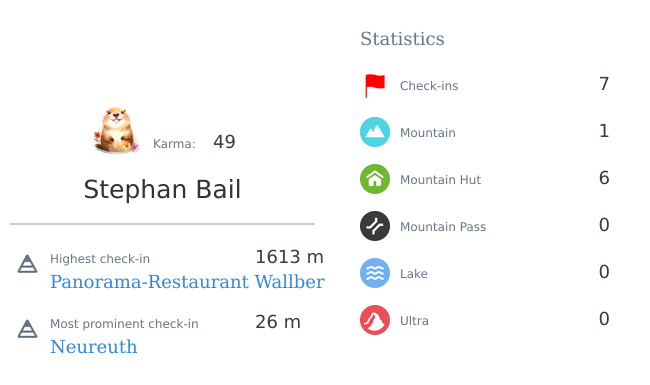The image size is (650, 385).
Task: Click the green Mountain Hut house icon
Action: (375, 179)
